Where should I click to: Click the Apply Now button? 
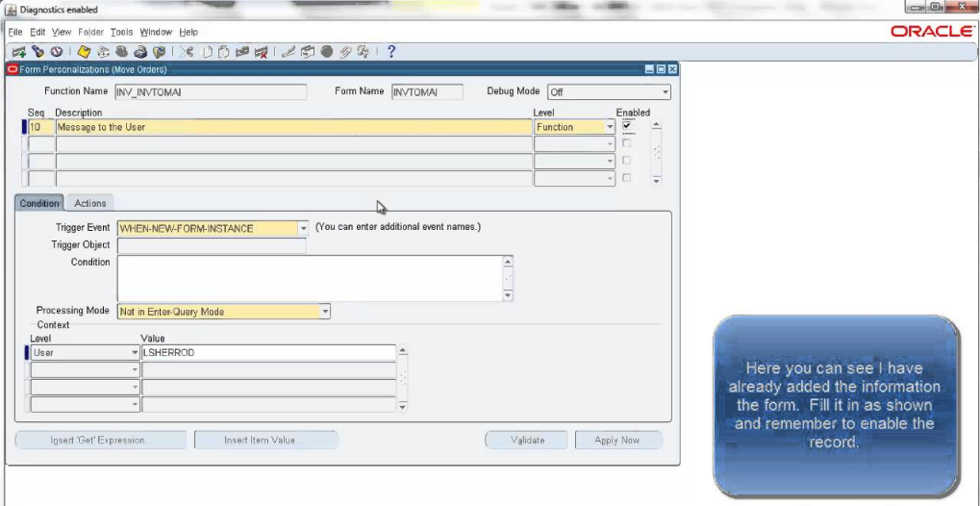tap(618, 440)
